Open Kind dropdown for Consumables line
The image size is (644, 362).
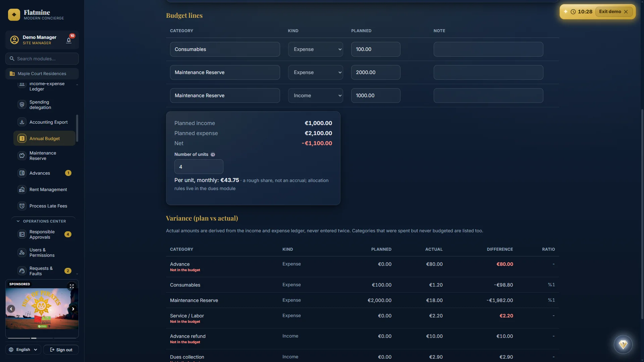pos(315,49)
